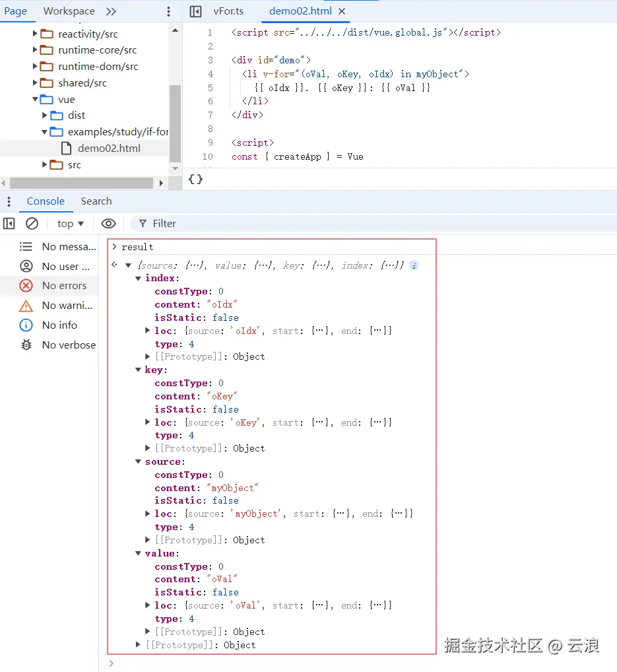Image resolution: width=617 pixels, height=672 pixels.
Task: Toggle the console sidebar panel icon
Action: tap(9, 223)
